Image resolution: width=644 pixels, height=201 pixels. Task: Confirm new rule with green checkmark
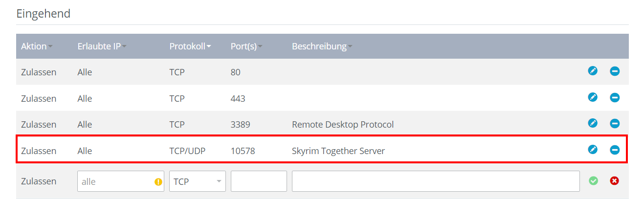pos(593,181)
